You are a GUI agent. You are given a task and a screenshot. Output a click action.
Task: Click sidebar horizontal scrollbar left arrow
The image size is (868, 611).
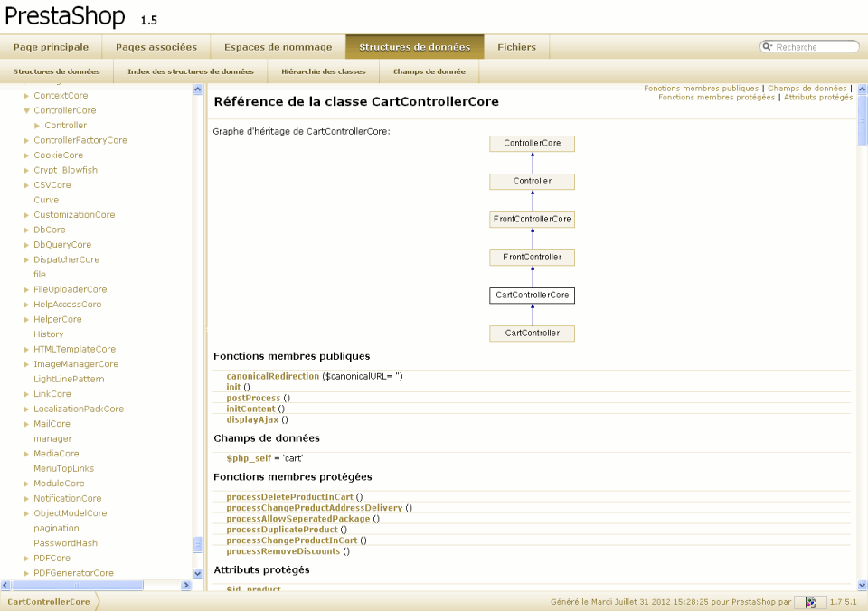tap(5, 586)
